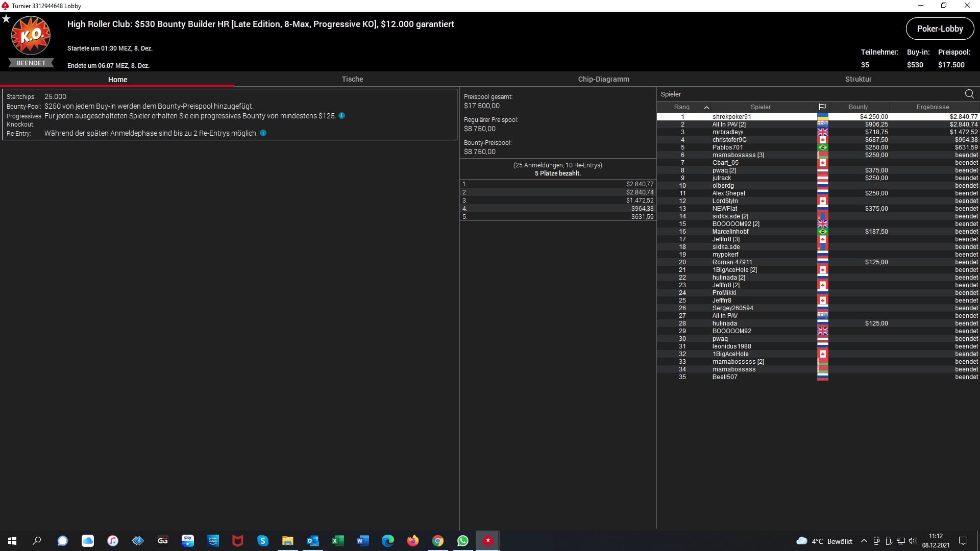Select the mrbradleyy row in the ranking

(x=727, y=132)
